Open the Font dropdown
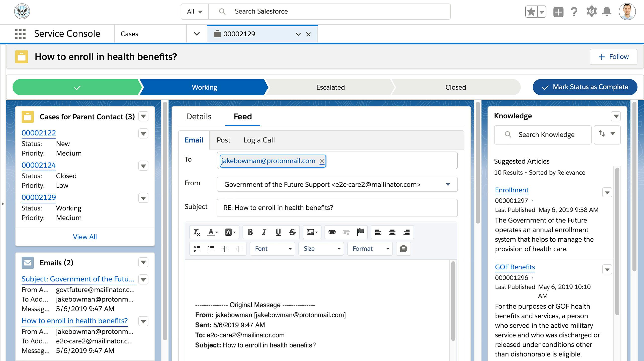This screenshot has height=361, width=644. pos(272,249)
